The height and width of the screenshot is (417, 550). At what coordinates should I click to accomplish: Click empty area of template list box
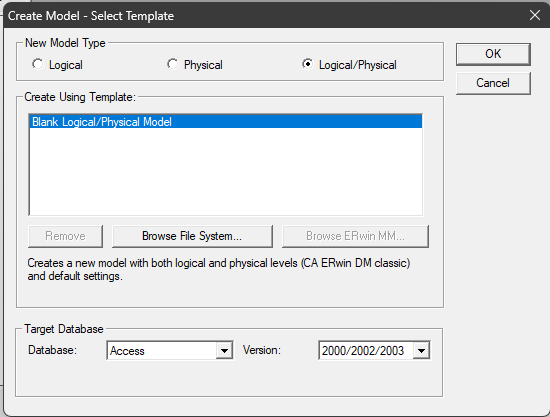tap(226, 171)
